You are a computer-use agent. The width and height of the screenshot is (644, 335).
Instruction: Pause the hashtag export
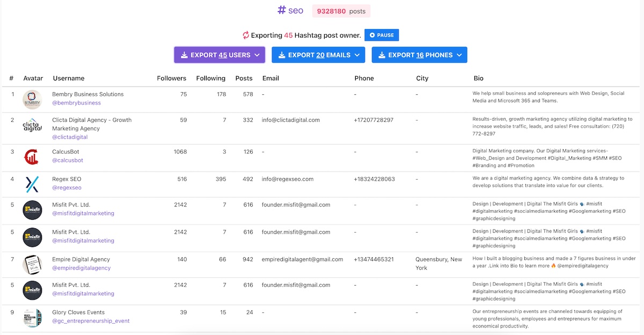(x=381, y=35)
